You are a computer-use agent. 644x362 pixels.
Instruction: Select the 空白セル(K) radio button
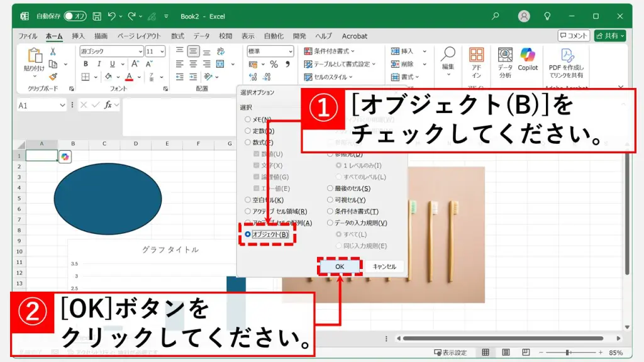coord(248,200)
